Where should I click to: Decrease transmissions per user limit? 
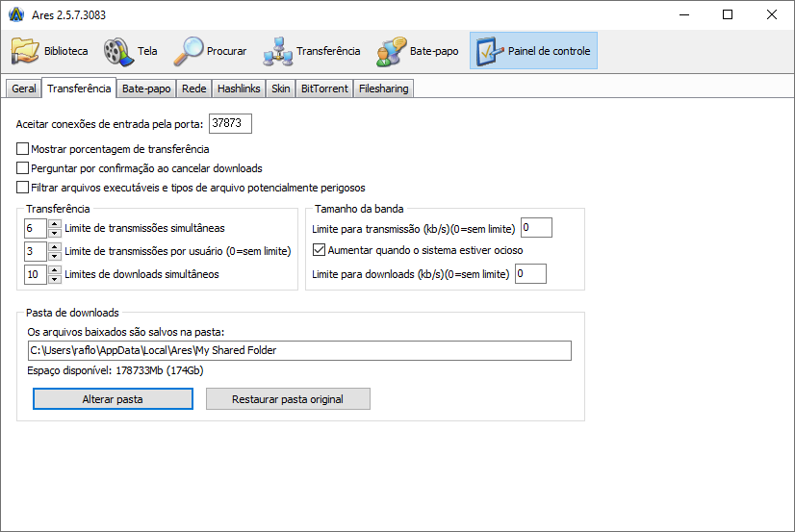pos(54,256)
